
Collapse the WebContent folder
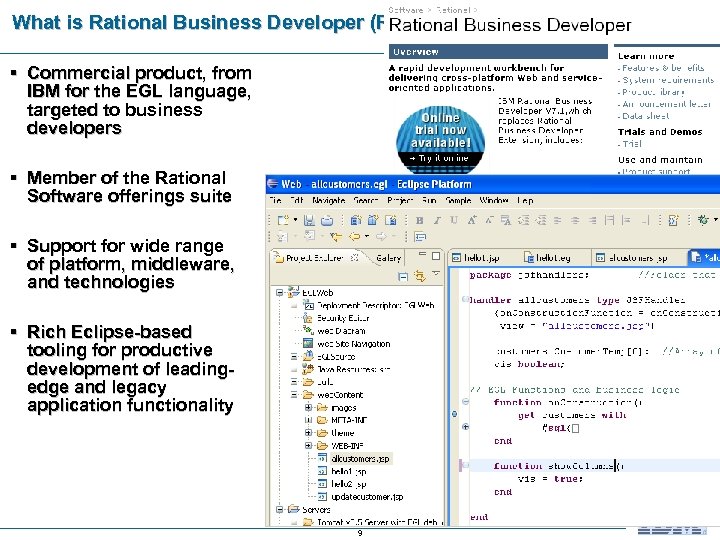[x=294, y=394]
